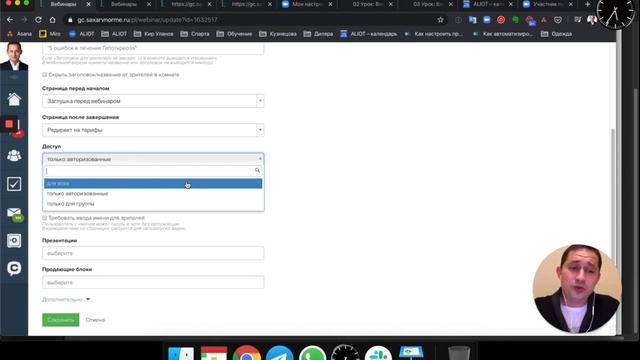The width and height of the screenshot is (640, 360).
Task: Open the Tasks checkmark icon in sidebar
Action: (14, 184)
